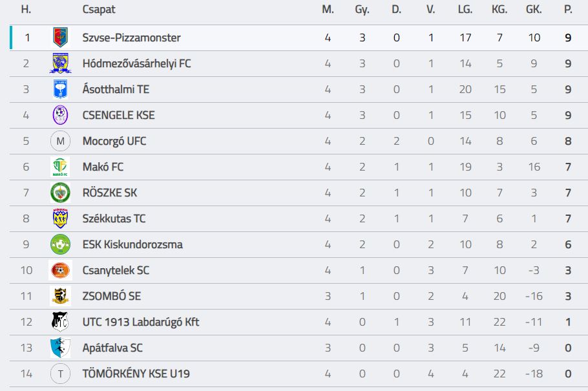Click the P. points column header

[568, 10]
